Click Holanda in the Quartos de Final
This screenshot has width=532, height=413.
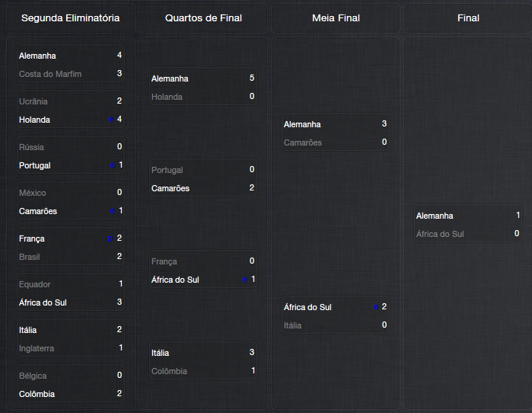(167, 97)
